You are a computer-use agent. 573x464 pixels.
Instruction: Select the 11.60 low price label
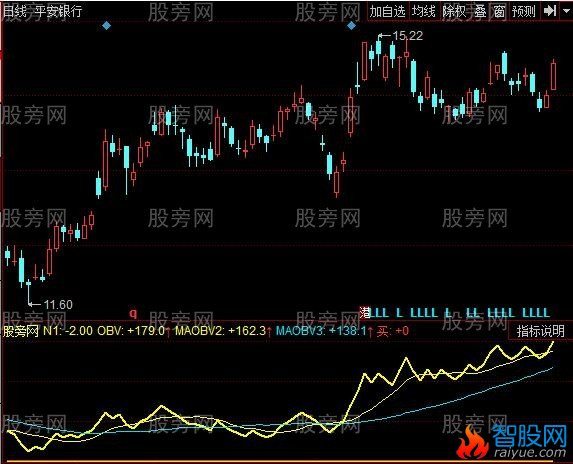pos(58,304)
